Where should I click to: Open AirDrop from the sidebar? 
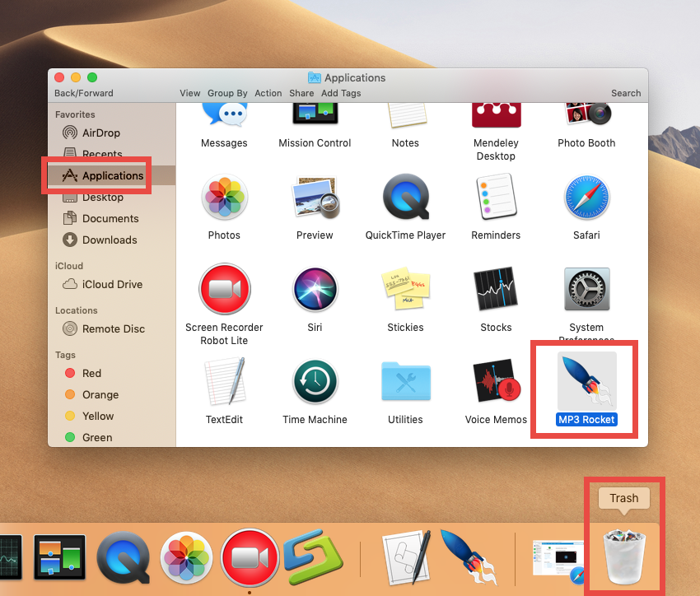point(97,133)
